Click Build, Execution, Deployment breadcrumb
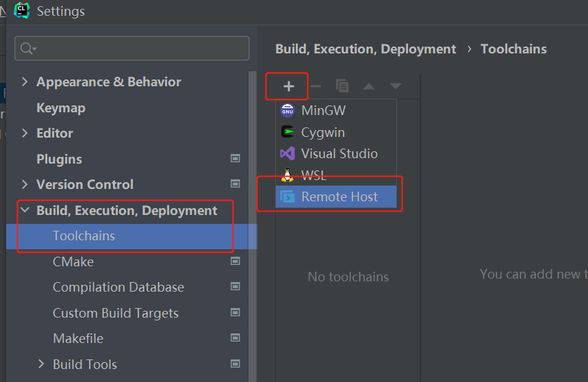The height and width of the screenshot is (382, 588). point(366,49)
